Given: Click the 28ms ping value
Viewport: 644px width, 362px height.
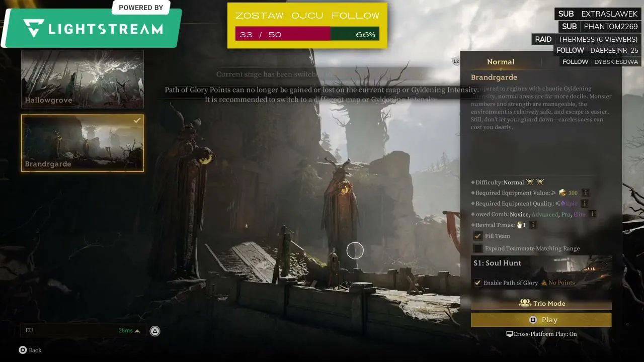Looking at the screenshot, I should (x=125, y=330).
